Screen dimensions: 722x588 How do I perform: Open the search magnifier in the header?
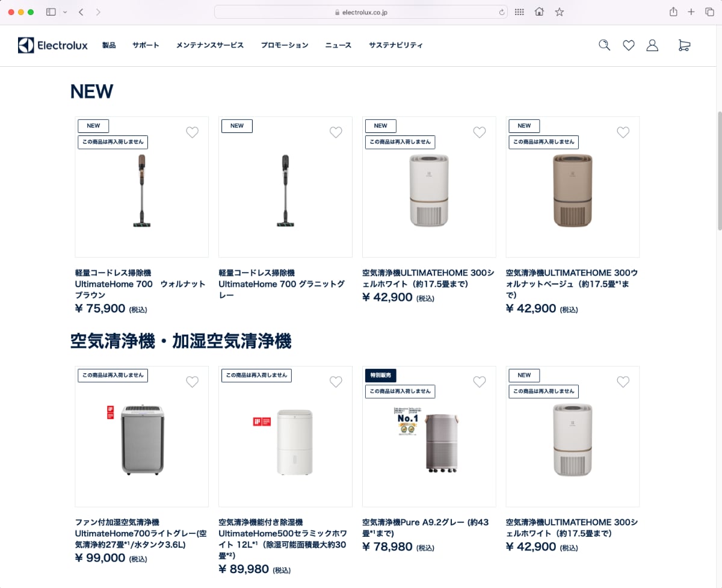tap(604, 45)
